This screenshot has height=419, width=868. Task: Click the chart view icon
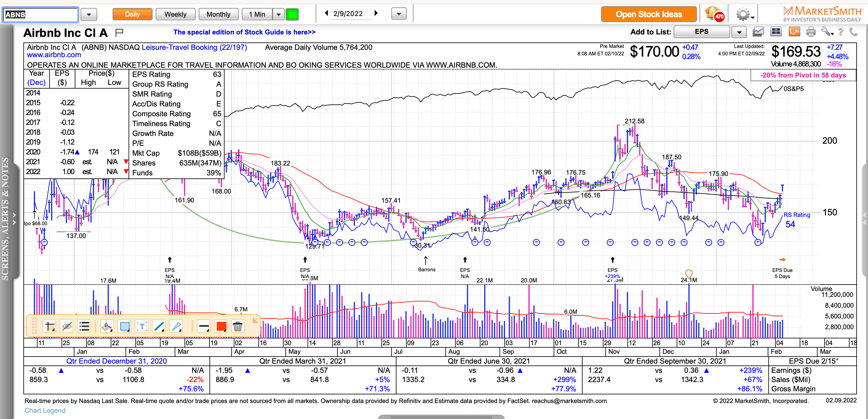tap(758, 32)
